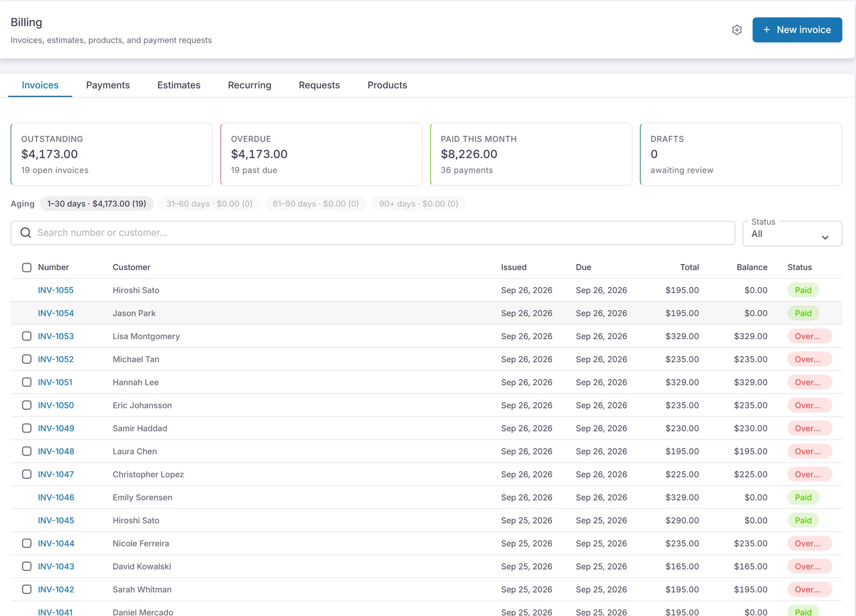Open the Recurring tab

(249, 85)
